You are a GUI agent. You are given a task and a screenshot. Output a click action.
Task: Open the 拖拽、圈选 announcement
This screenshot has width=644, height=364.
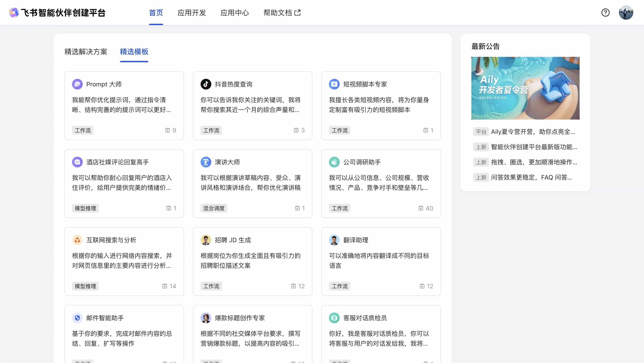tap(534, 162)
